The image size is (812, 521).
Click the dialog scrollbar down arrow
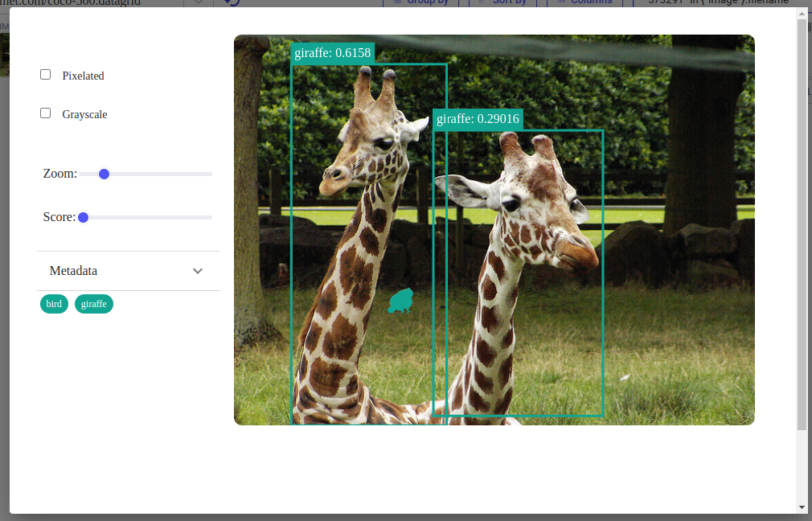click(x=802, y=507)
